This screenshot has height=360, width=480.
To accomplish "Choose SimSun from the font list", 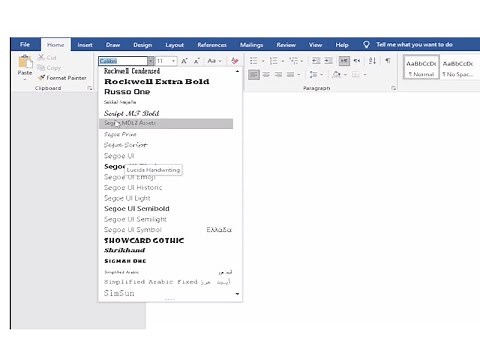I will point(166,293).
